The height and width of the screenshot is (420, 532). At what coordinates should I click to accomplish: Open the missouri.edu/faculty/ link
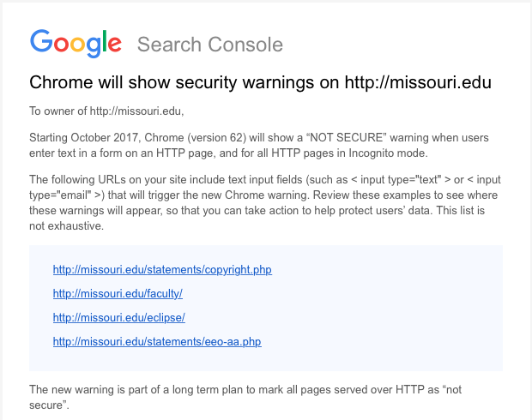pos(118,293)
